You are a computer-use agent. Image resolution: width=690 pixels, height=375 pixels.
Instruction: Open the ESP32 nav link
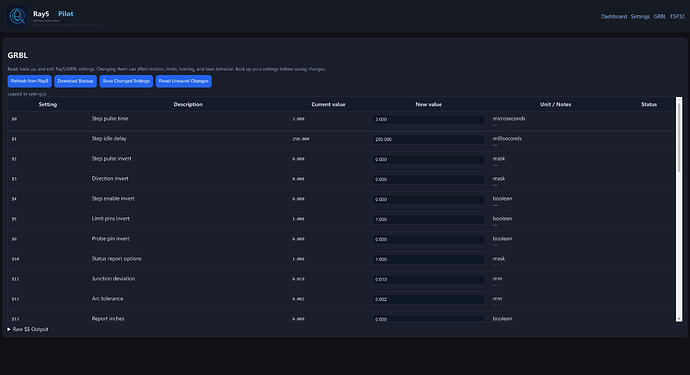(677, 17)
